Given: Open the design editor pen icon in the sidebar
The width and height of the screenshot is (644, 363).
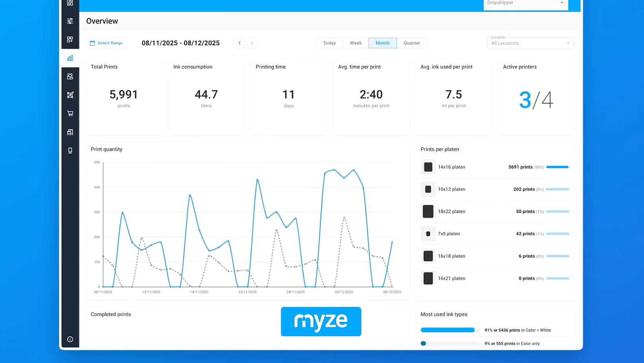Looking at the screenshot, I should [x=70, y=95].
